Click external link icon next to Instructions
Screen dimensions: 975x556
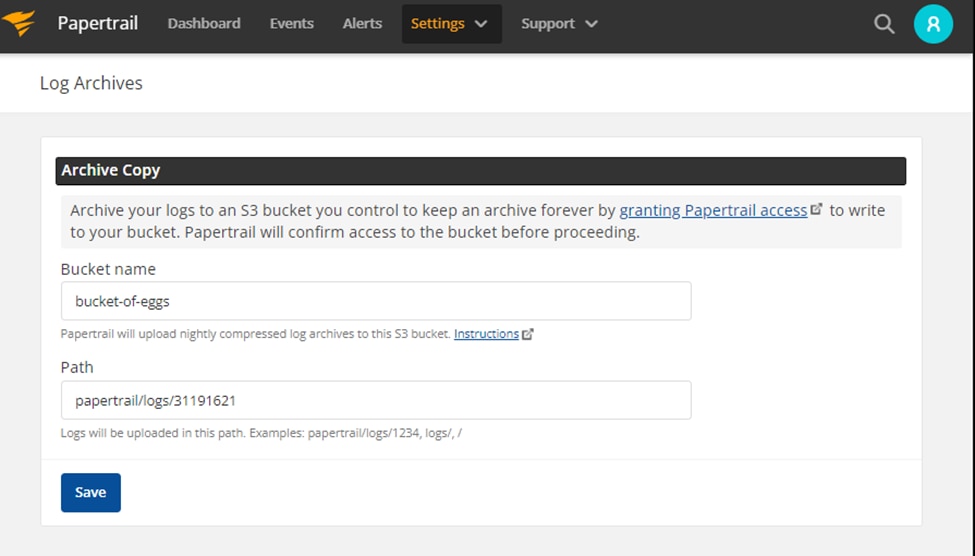click(527, 334)
